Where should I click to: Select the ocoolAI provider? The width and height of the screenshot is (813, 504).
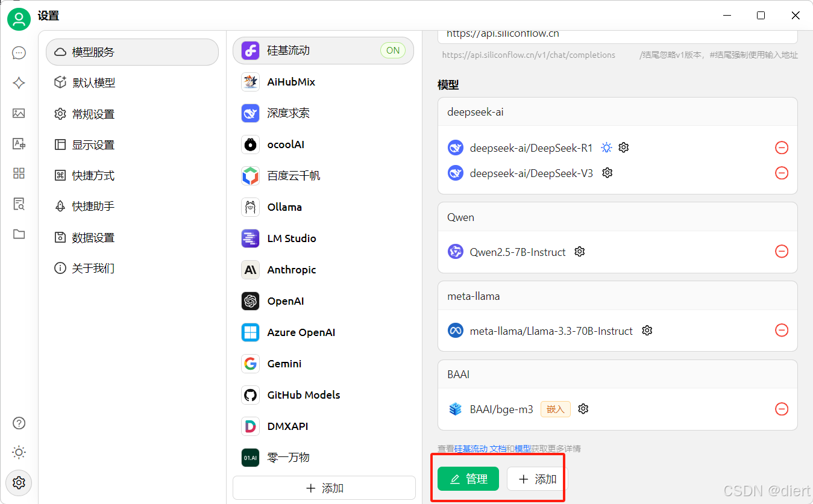(324, 145)
